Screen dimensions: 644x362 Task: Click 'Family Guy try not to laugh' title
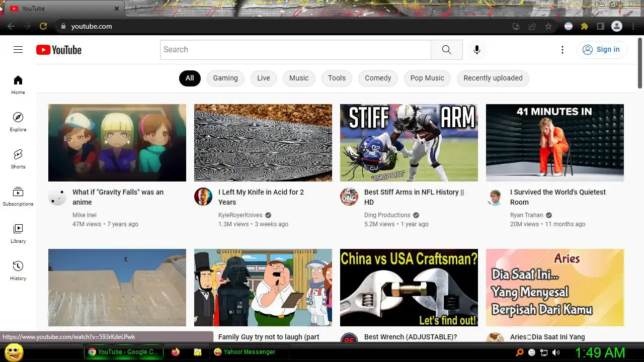(x=269, y=337)
